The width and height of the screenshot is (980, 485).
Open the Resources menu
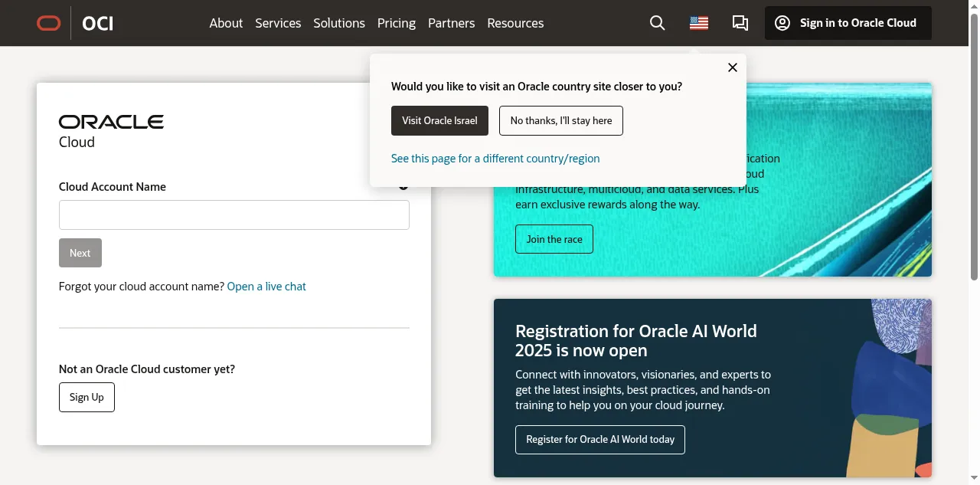tap(515, 23)
